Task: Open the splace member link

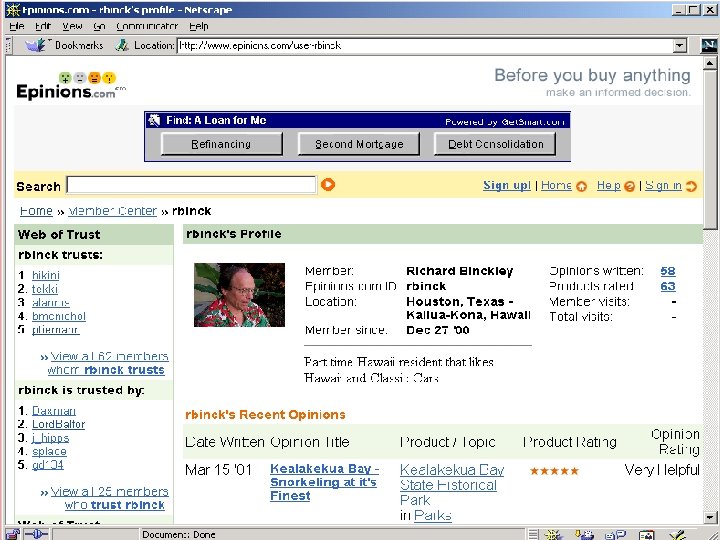Action: point(49,451)
